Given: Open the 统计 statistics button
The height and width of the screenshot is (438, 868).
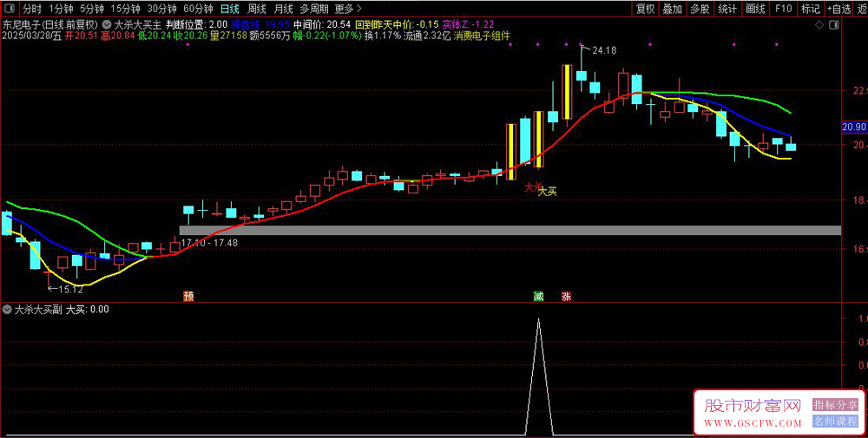Looking at the screenshot, I should pyautogui.click(x=727, y=9).
